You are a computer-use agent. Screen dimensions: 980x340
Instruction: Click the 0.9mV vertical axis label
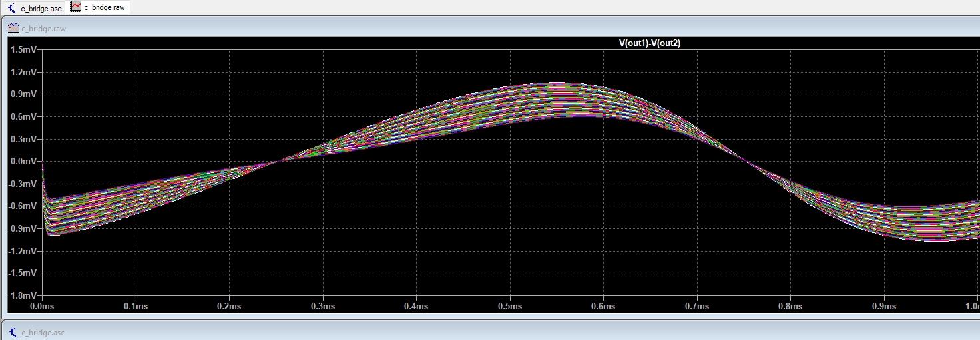coord(23,94)
